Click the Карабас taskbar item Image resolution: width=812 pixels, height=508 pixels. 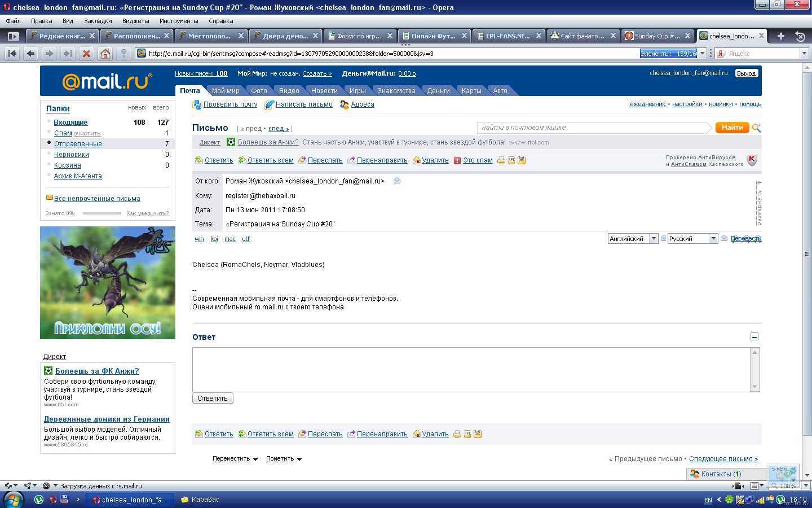[x=205, y=500]
